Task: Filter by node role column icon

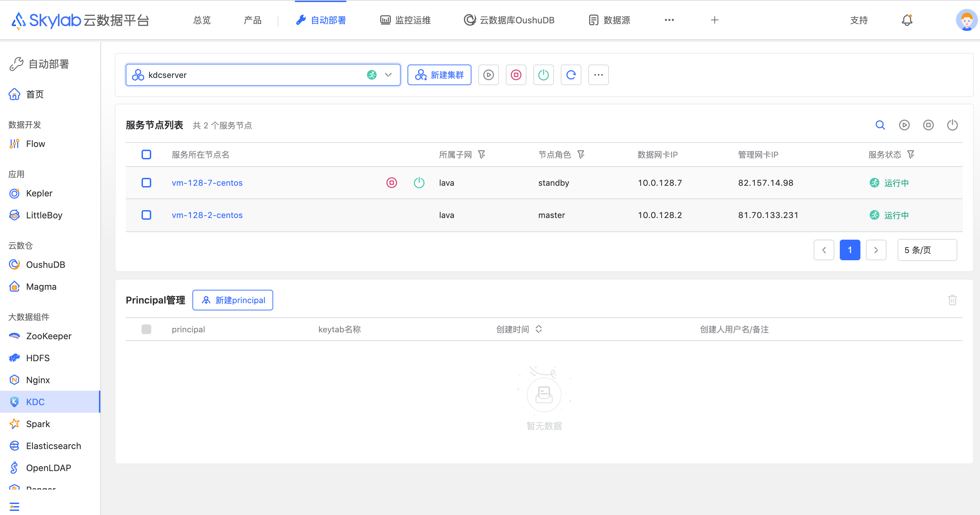Action: 581,155
